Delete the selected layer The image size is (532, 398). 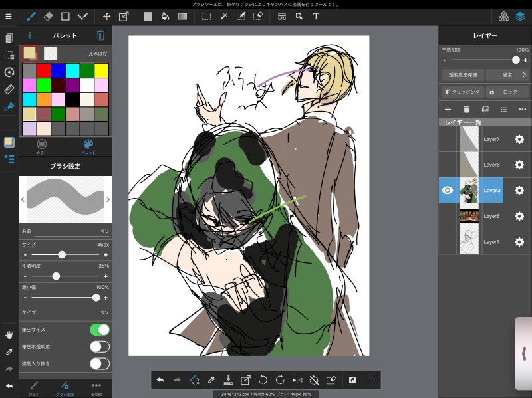click(x=466, y=109)
